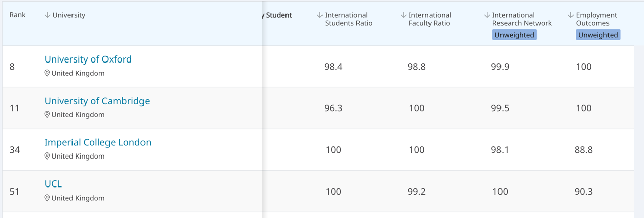Toggle Unweighted badge under International Research Network
Viewport: 644px width, 218px height.
pyautogui.click(x=514, y=35)
